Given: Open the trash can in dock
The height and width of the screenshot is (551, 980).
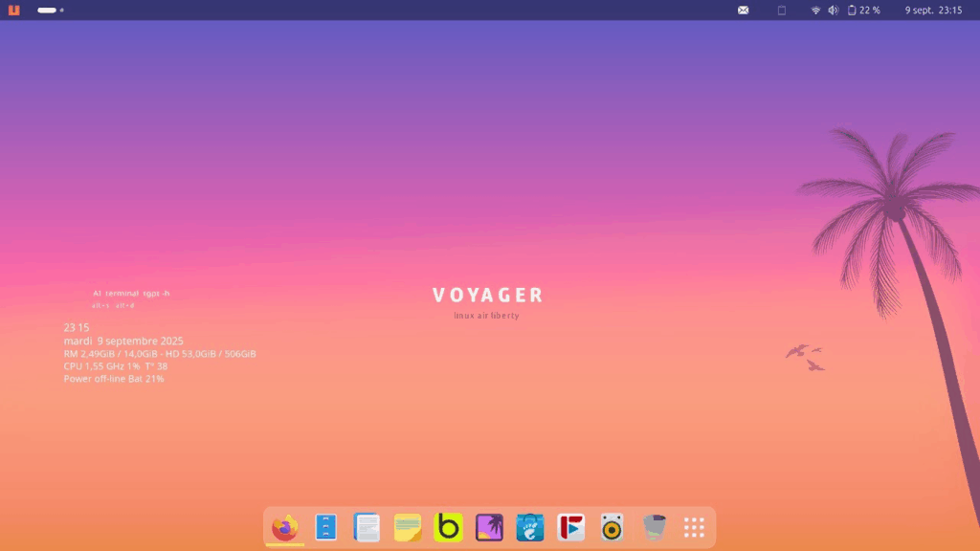Looking at the screenshot, I should (x=654, y=527).
